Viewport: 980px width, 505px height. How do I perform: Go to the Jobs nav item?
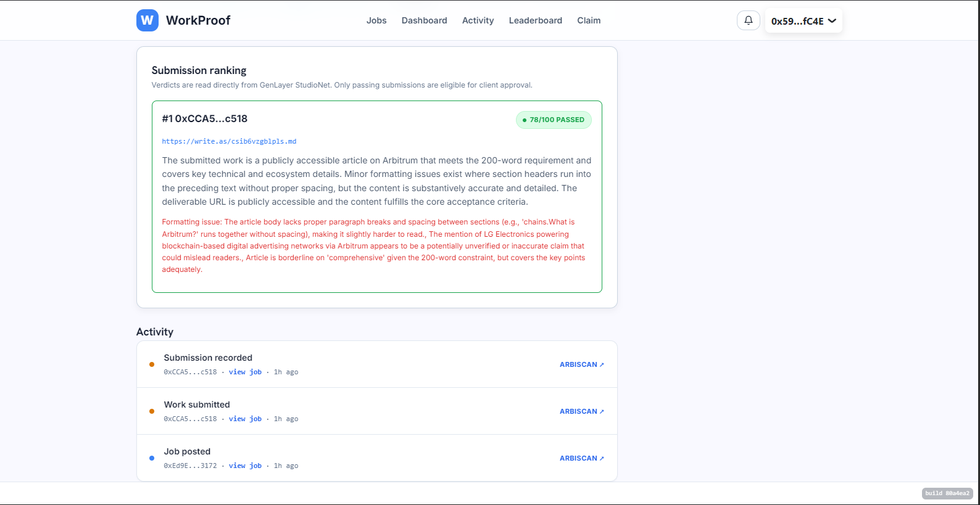click(376, 20)
